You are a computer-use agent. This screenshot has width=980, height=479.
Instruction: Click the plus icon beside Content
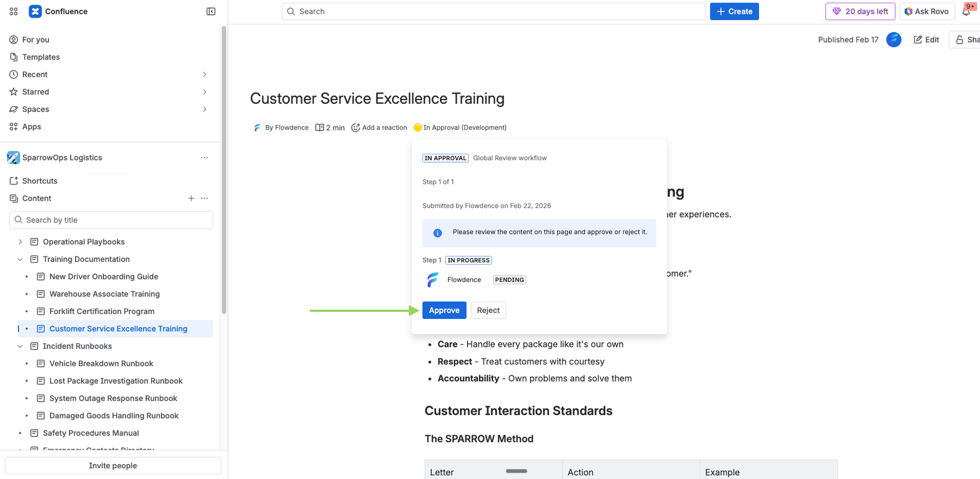191,198
